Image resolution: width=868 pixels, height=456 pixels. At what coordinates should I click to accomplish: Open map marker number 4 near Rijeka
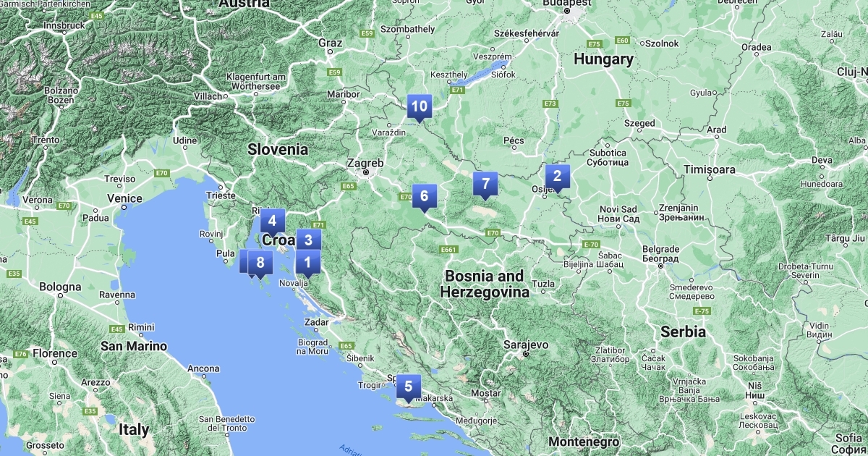(272, 221)
